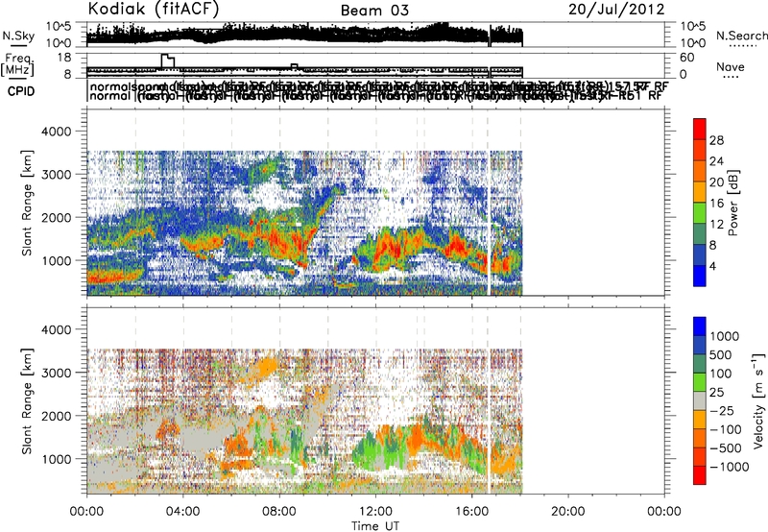The width and height of the screenshot is (768, 532).
Task: Click the '1000' tick on Velocity colorbar
Action: 725,336
